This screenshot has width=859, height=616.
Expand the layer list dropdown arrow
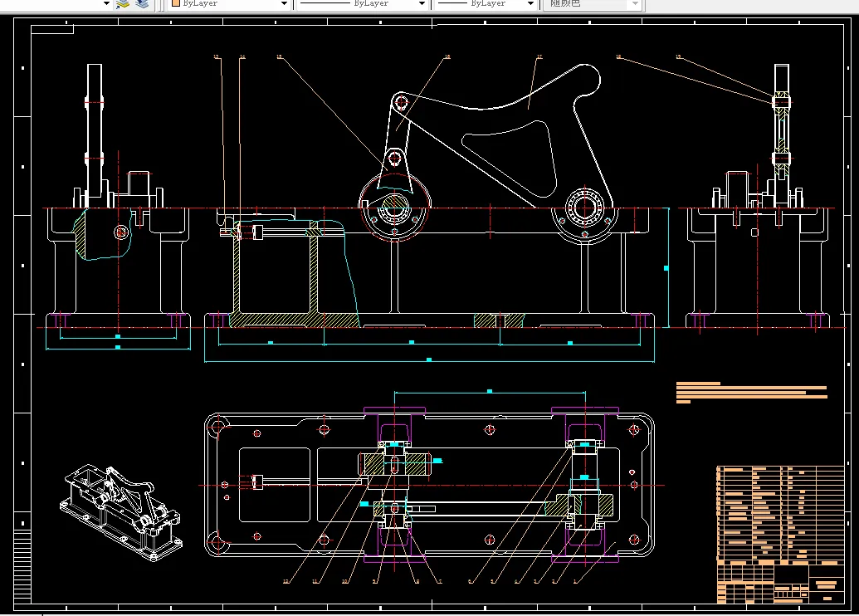pyautogui.click(x=106, y=3)
